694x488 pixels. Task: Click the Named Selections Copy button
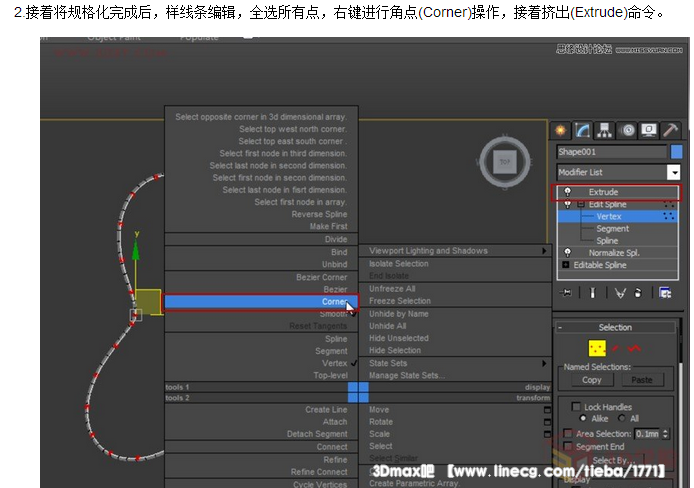(592, 380)
